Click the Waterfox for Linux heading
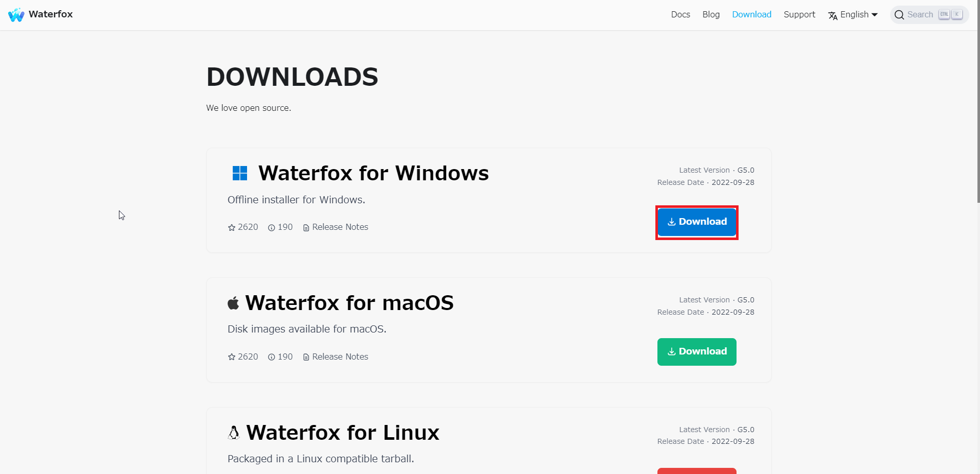This screenshot has height=474, width=980. point(343,433)
